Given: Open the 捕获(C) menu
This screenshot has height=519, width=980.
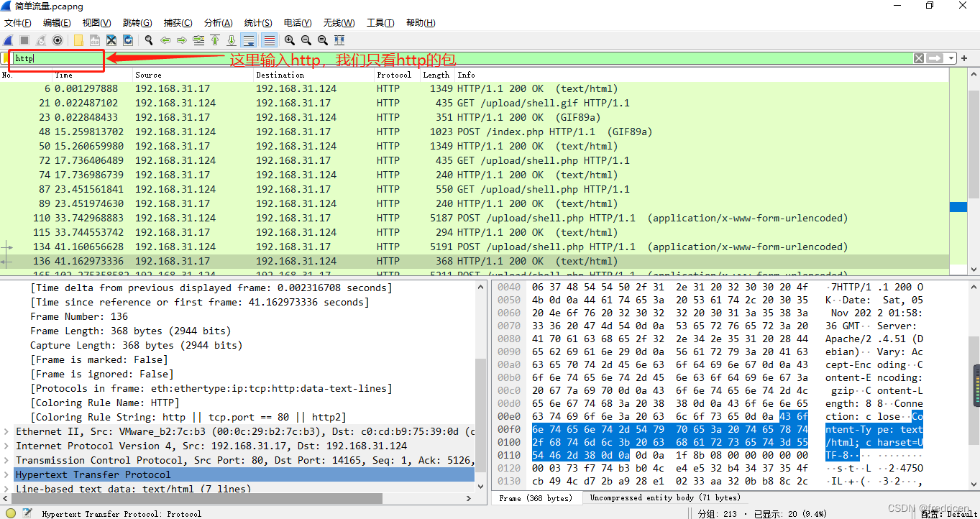Looking at the screenshot, I should [x=178, y=23].
